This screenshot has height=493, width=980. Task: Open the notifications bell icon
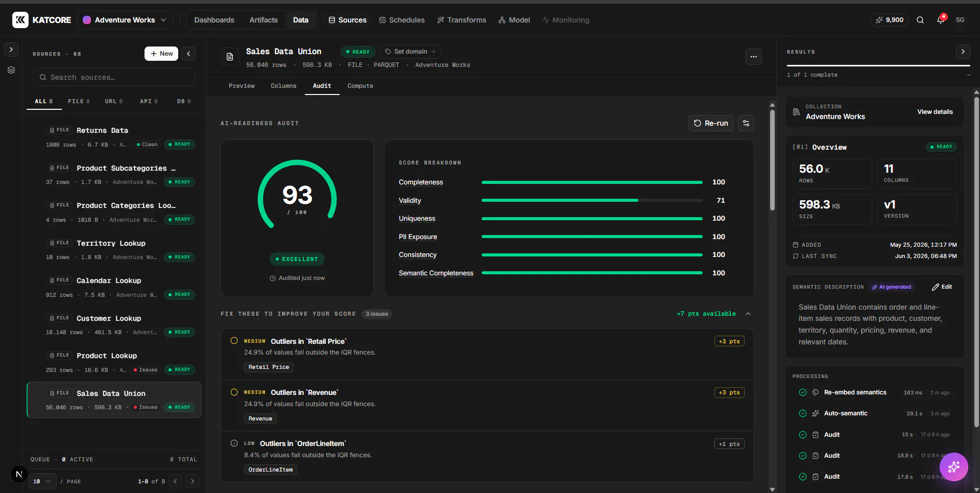coord(940,20)
